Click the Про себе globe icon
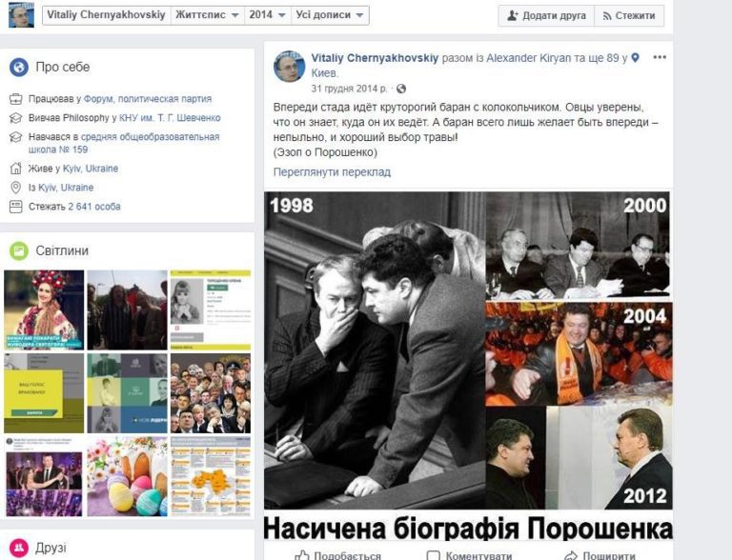Screen dimensions: 732x560 pyautogui.click(x=19, y=68)
